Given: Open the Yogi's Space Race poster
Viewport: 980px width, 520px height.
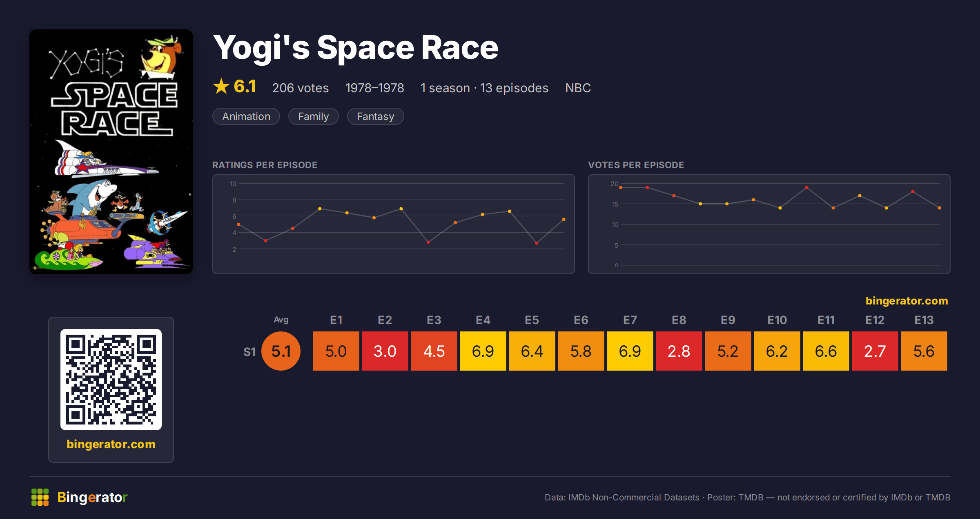Looking at the screenshot, I should point(111,151).
